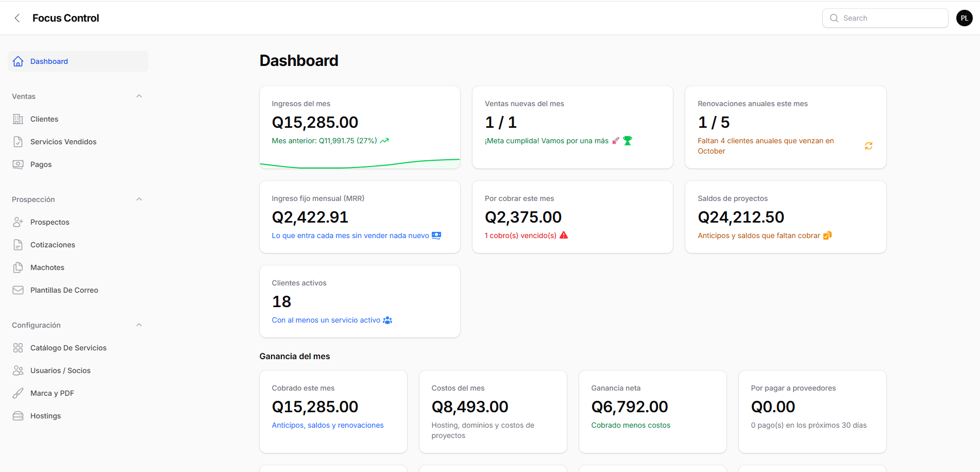Click the Clientes building icon

(x=18, y=119)
